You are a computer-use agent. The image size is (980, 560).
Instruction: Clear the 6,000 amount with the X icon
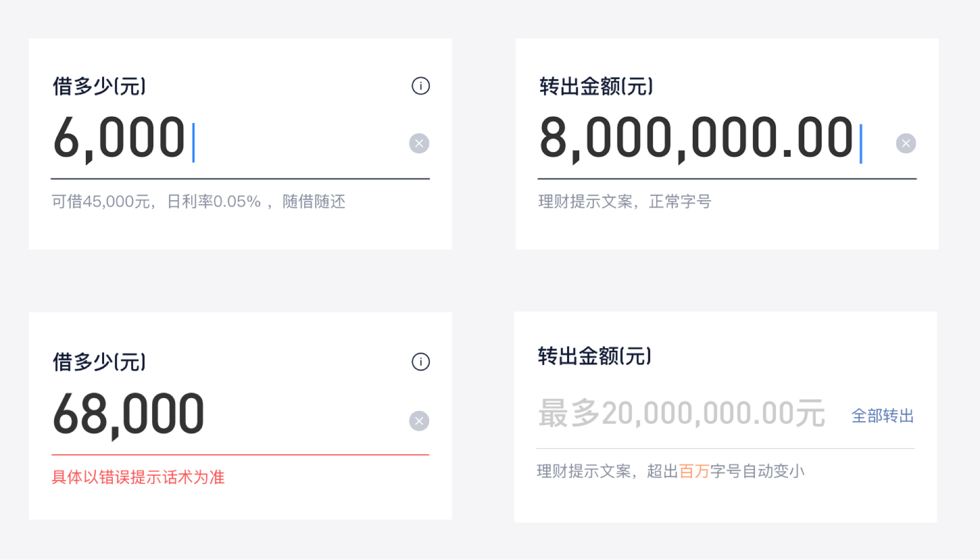click(x=419, y=143)
